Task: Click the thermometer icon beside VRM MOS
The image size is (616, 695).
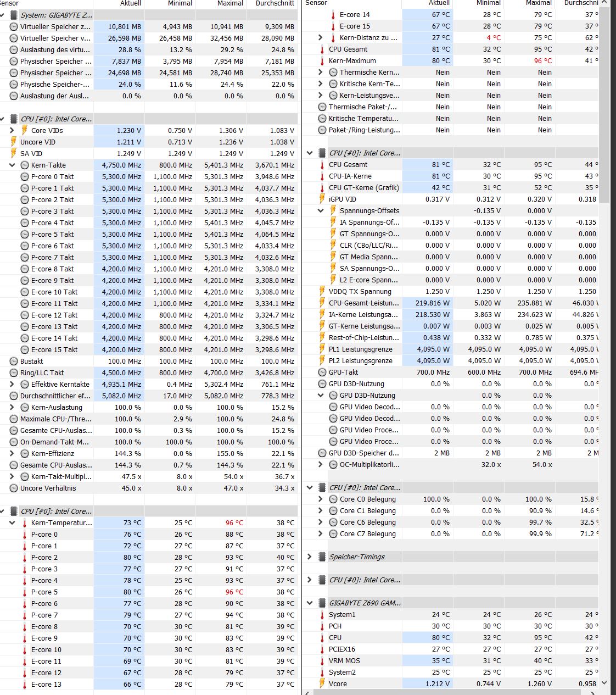Action: coord(322,660)
